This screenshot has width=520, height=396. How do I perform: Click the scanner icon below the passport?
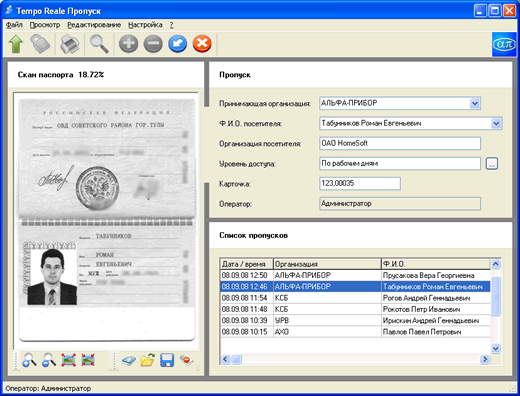click(128, 360)
